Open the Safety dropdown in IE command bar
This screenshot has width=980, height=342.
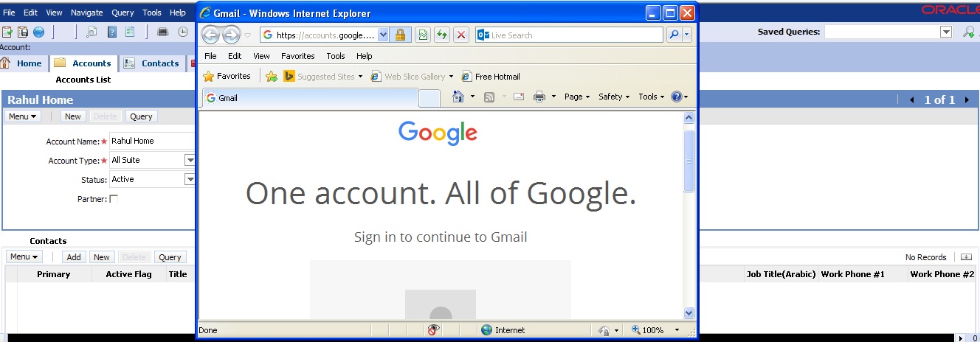(614, 97)
